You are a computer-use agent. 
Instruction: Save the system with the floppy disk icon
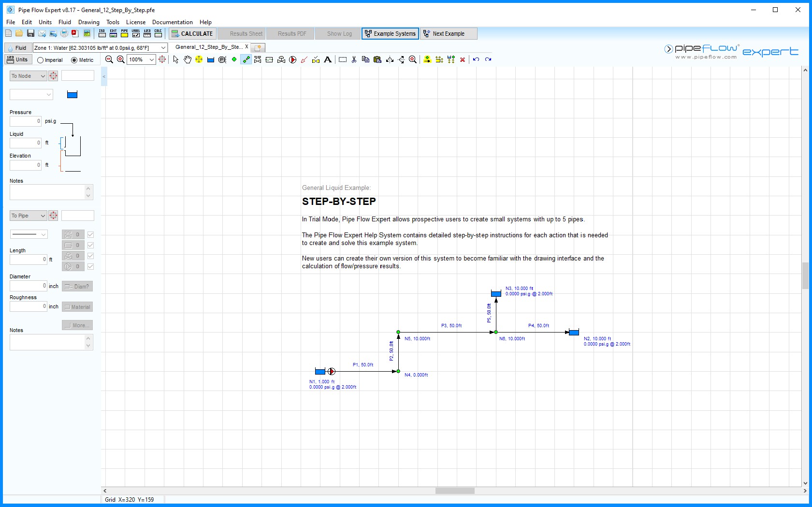(30, 33)
